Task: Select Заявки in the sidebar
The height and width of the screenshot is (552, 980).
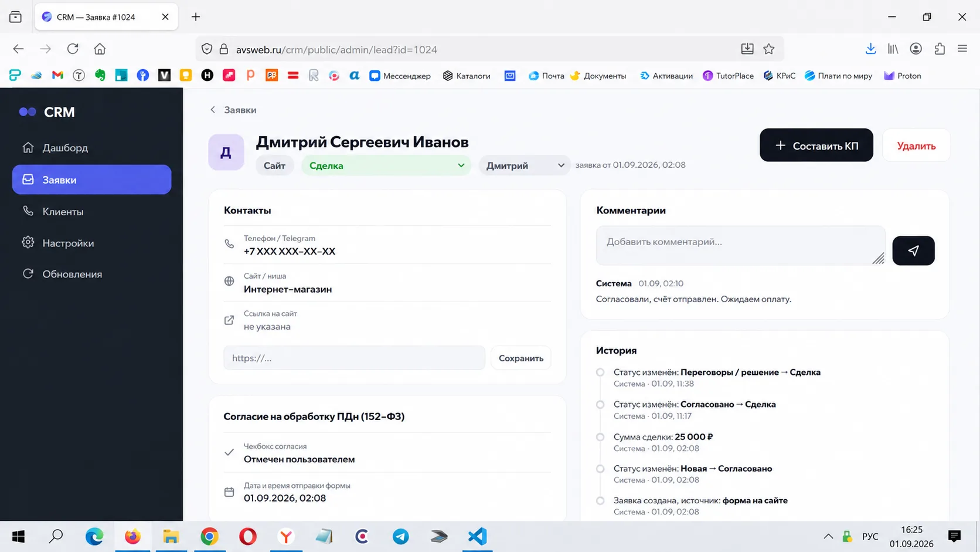Action: pyautogui.click(x=91, y=180)
